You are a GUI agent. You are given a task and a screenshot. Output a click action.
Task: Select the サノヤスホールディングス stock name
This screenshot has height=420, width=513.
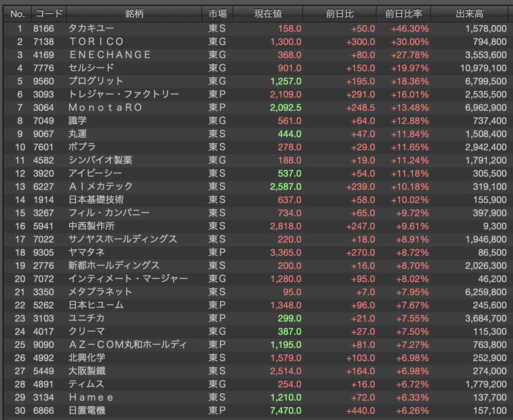point(123,240)
